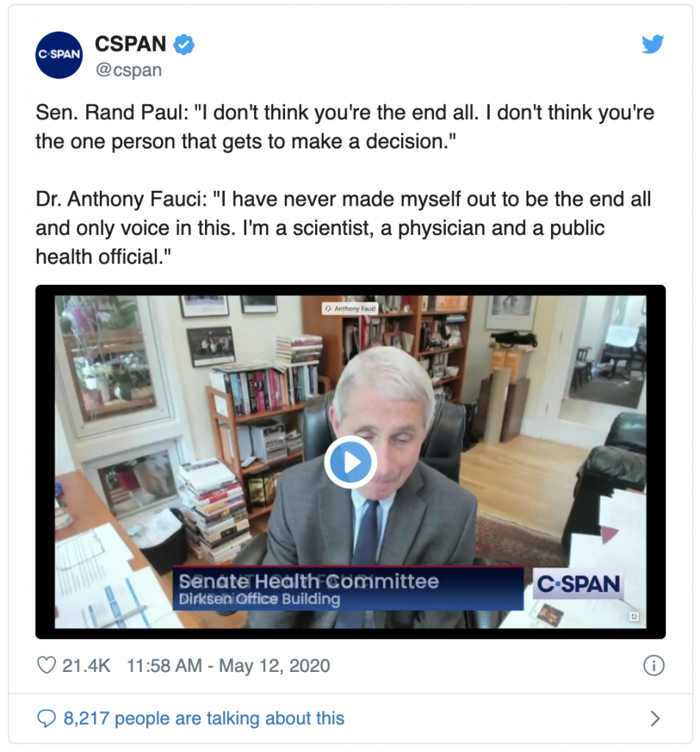Click the Senate Health Committee caption banner
700x752 pixels.
(348, 588)
